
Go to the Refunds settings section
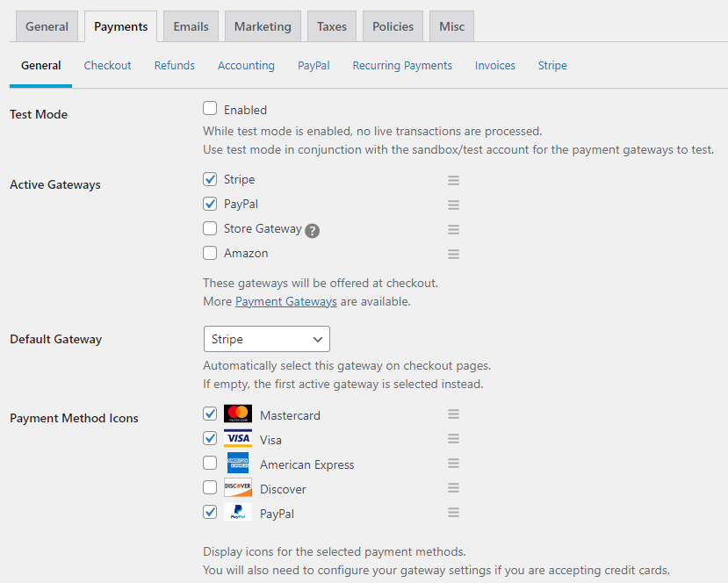coord(174,65)
